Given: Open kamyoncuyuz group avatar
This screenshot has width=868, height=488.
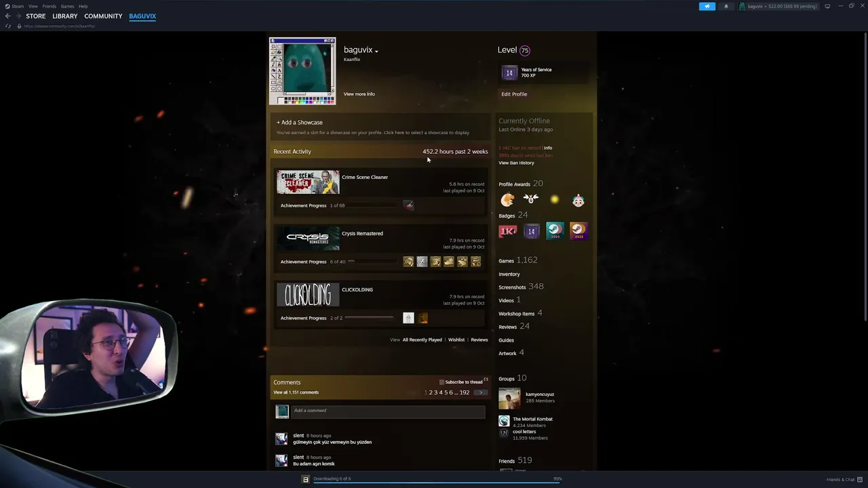Looking at the screenshot, I should click(509, 399).
